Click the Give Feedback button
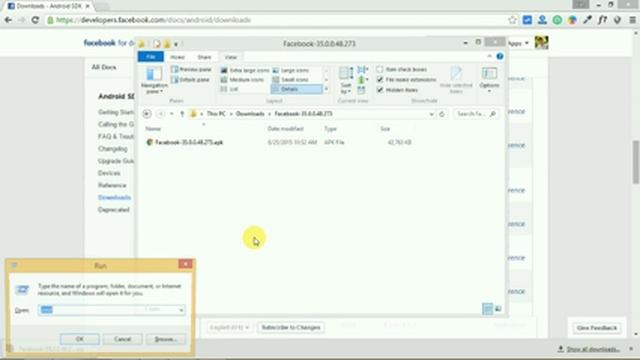 tap(597, 328)
